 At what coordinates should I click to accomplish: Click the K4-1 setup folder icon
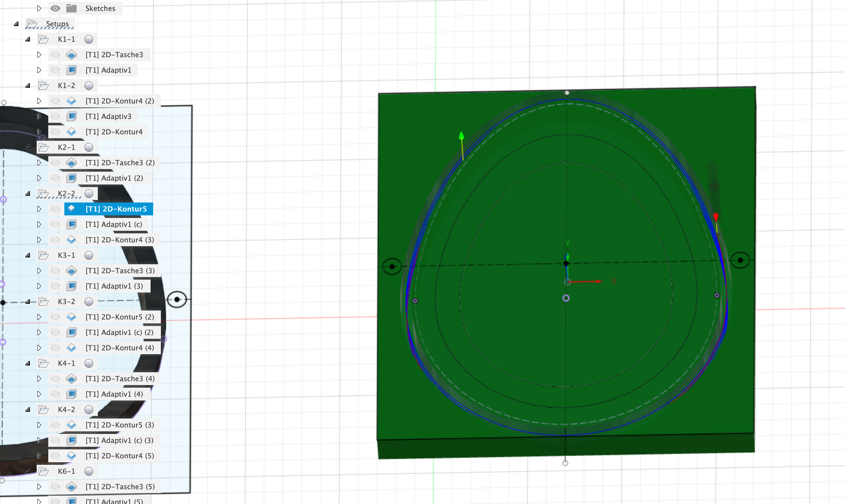(x=43, y=363)
